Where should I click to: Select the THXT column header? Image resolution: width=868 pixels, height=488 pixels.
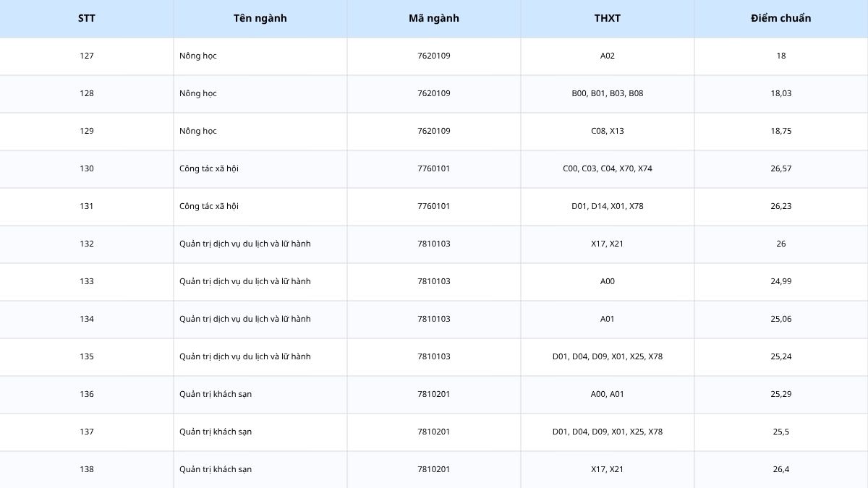608,19
